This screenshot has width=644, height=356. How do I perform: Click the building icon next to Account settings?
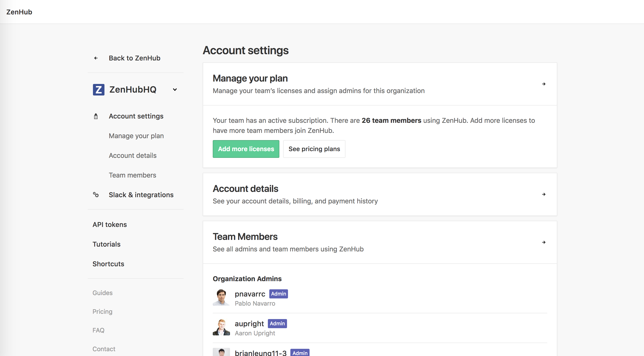point(96,116)
